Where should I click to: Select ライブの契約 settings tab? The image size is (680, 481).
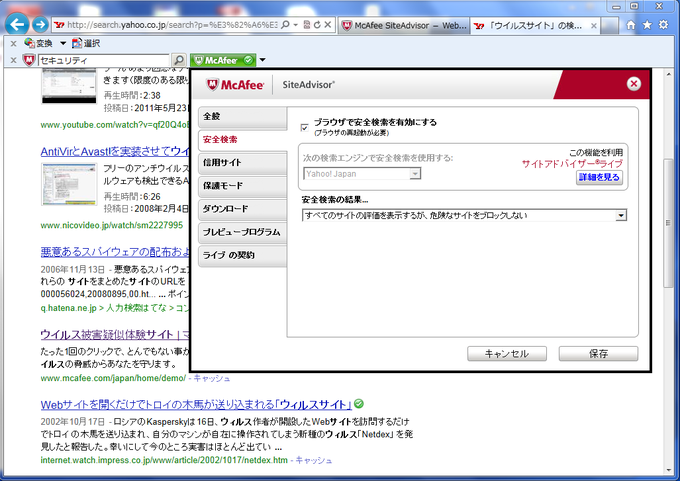click(x=242, y=255)
